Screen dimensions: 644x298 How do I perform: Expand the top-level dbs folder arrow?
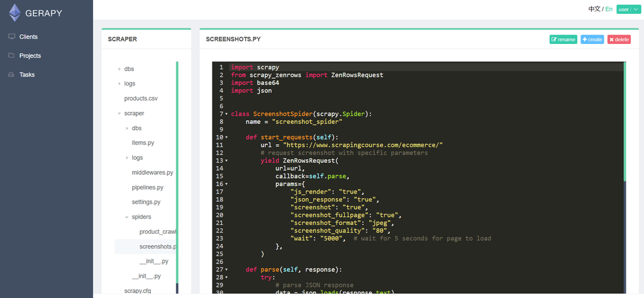coord(119,69)
